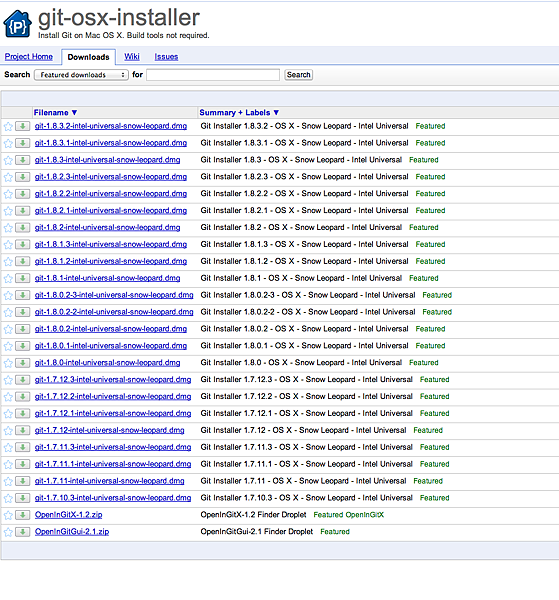Click download arrow icon for git-1.8.2.3
Viewport: 559px width, 600px height.
tap(23, 177)
